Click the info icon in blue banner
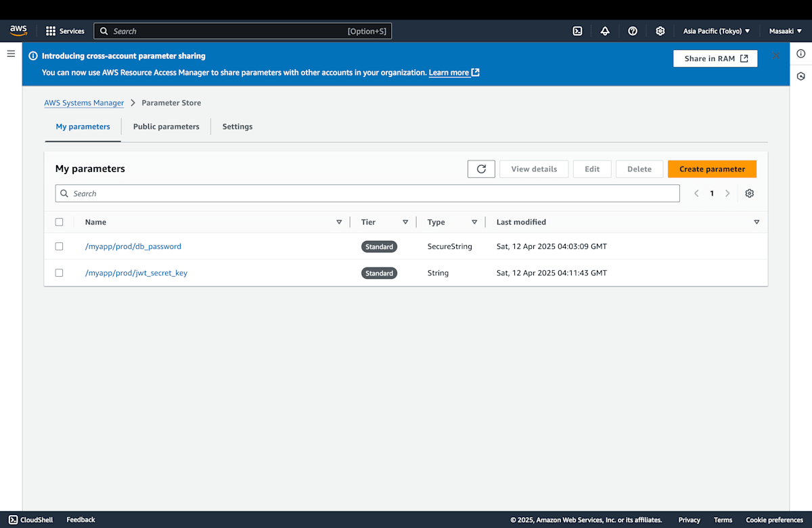Image resolution: width=812 pixels, height=528 pixels. coord(32,56)
